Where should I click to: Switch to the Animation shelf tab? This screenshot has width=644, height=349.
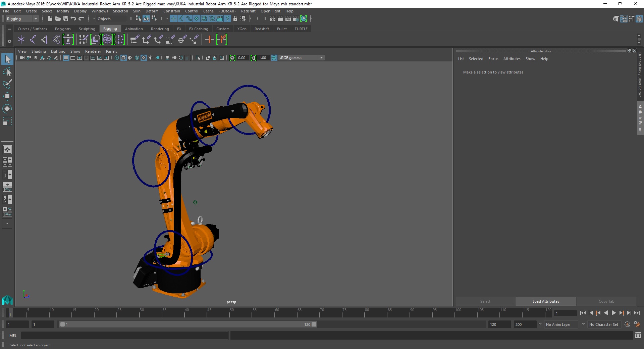coord(134,29)
